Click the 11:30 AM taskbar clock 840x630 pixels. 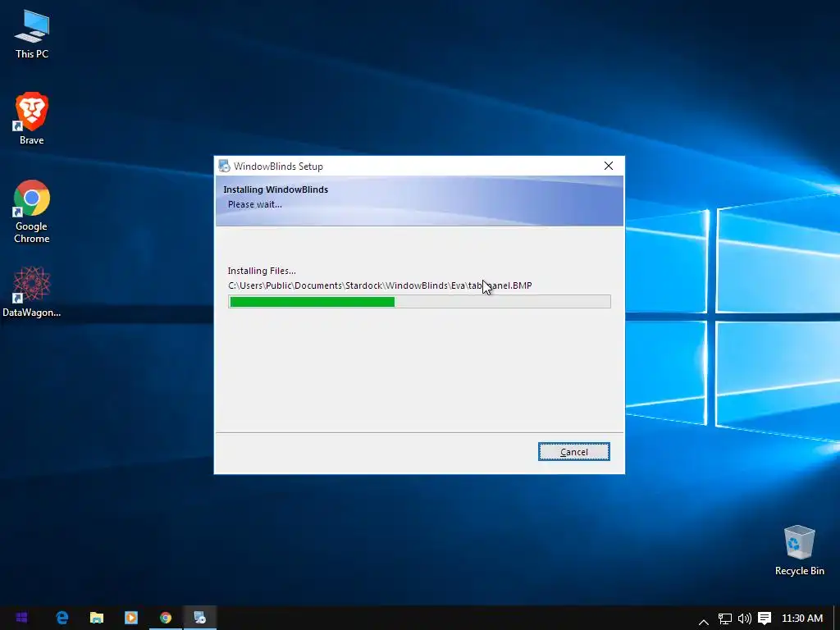click(802, 619)
